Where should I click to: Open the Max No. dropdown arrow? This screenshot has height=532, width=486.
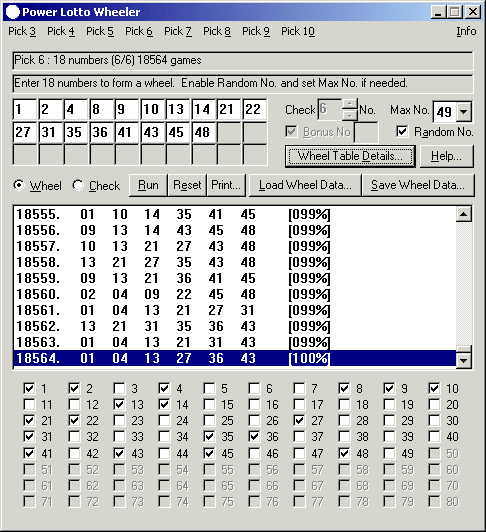pyautogui.click(x=464, y=111)
